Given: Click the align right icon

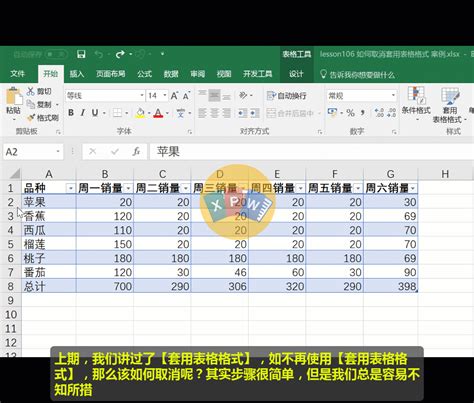Looking at the screenshot, I should pos(226,113).
